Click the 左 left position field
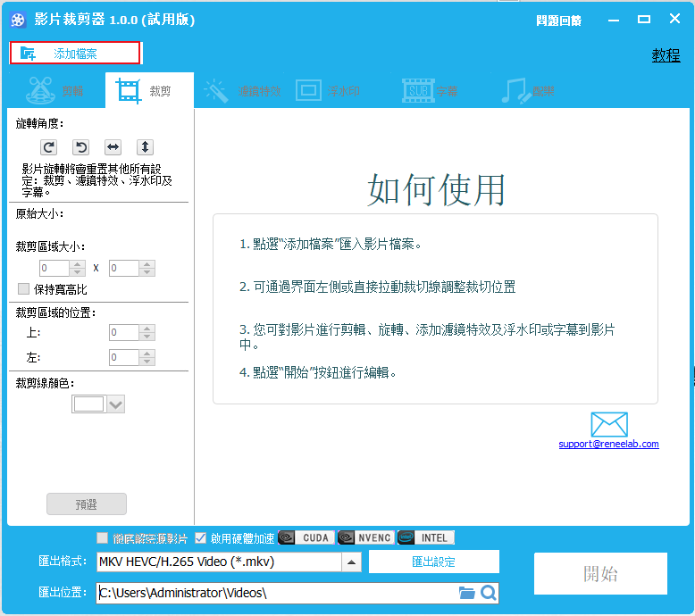The image size is (695, 616). coord(124,357)
